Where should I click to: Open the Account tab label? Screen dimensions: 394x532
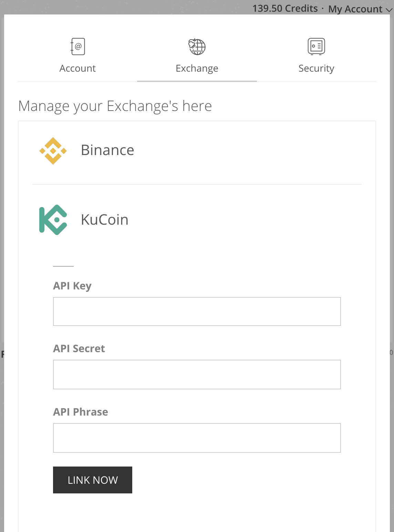pos(77,68)
